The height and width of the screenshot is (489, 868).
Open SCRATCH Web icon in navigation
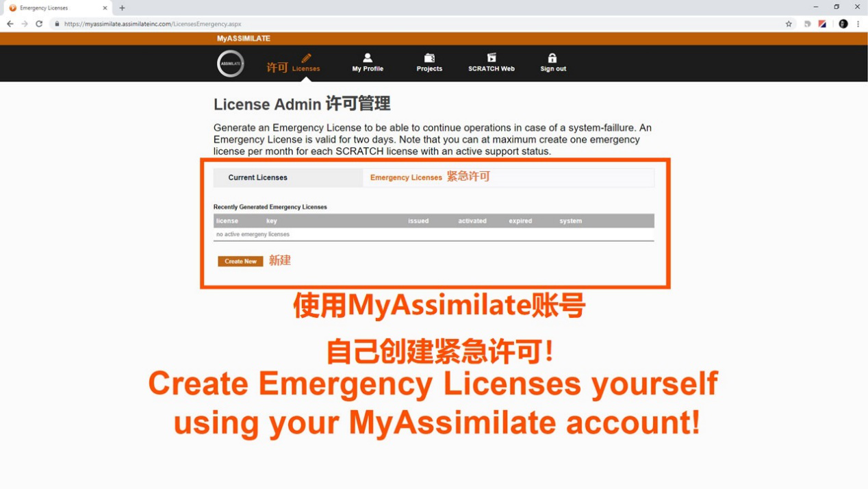click(492, 58)
